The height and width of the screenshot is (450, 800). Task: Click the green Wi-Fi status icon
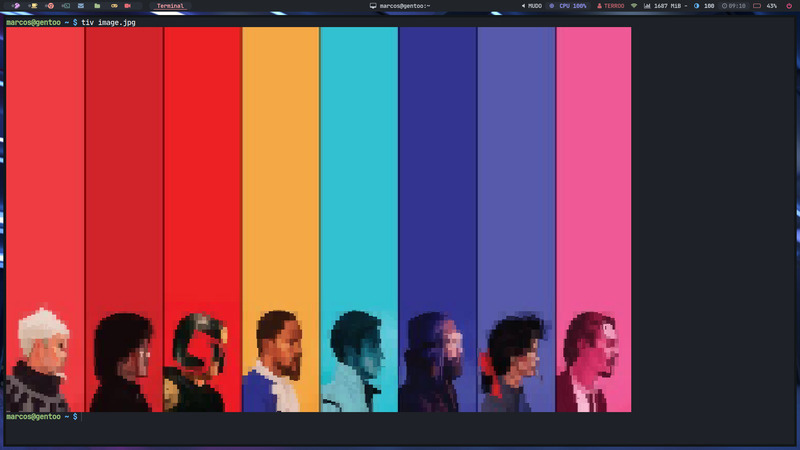[634, 6]
